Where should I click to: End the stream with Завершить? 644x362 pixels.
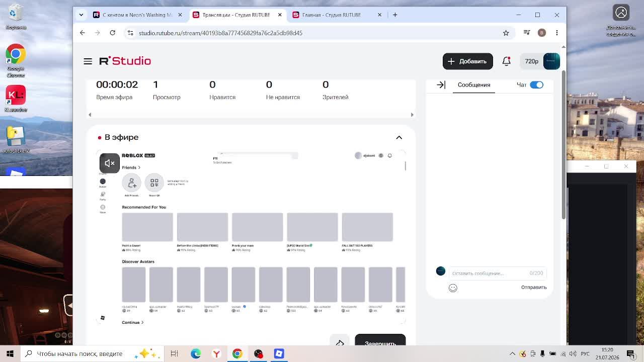380,340
